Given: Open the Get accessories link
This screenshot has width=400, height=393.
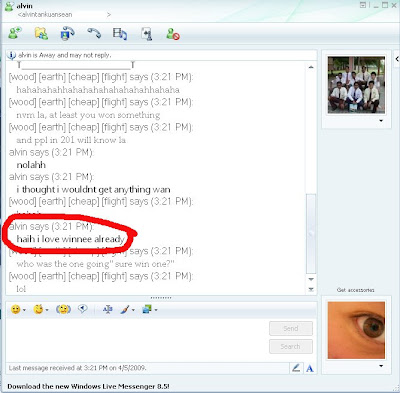Looking at the screenshot, I should [x=355, y=290].
